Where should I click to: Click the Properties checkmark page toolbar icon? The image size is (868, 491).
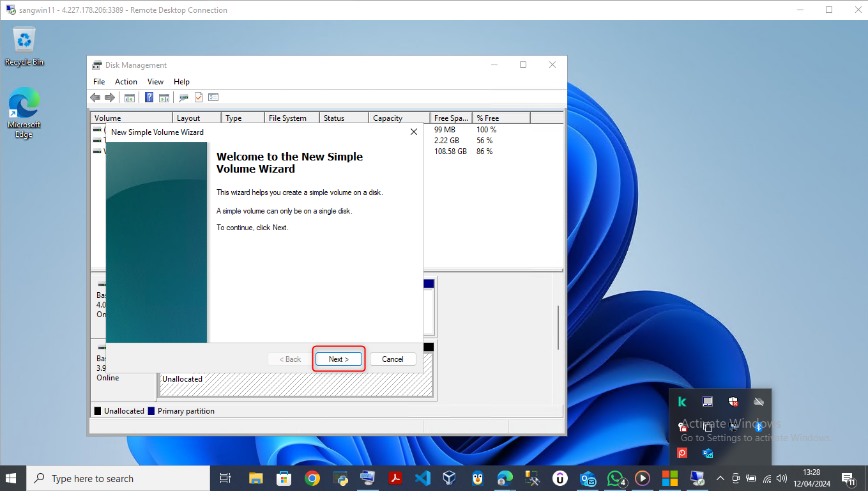pos(199,98)
